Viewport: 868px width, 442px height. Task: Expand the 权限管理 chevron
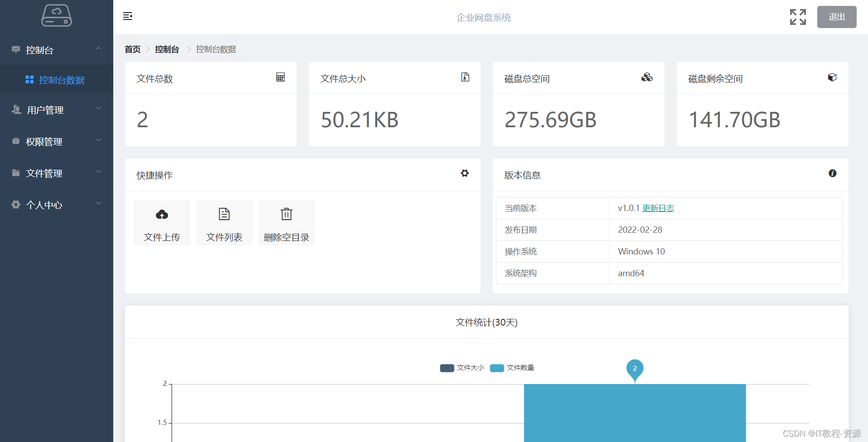pos(98,140)
